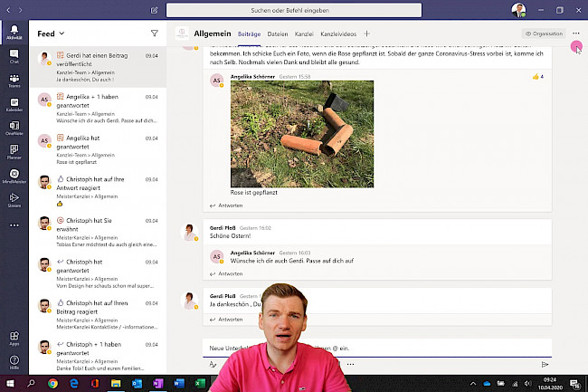This screenshot has height=392, width=588.
Task: Open the rose planting photo
Action: pyautogui.click(x=301, y=134)
